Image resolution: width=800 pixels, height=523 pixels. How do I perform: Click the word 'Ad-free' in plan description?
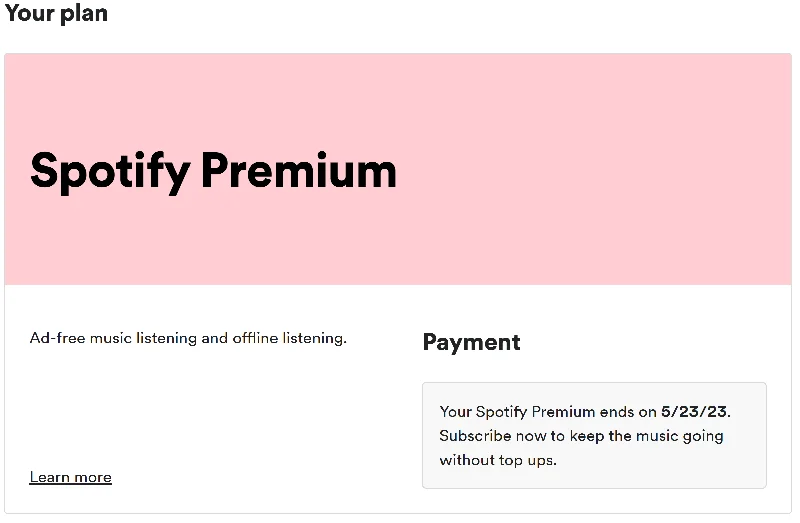tap(58, 338)
